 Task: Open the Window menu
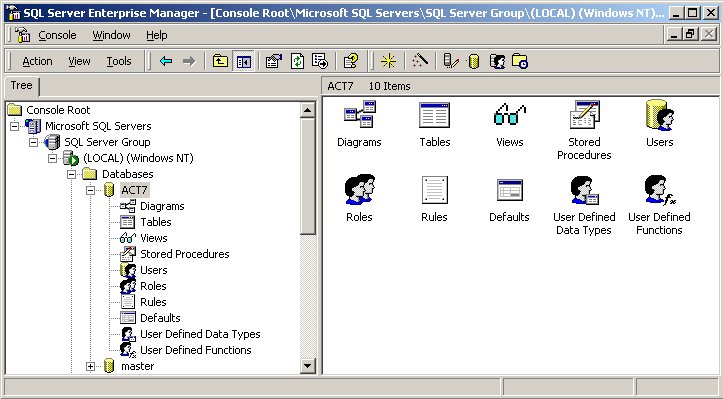point(111,35)
